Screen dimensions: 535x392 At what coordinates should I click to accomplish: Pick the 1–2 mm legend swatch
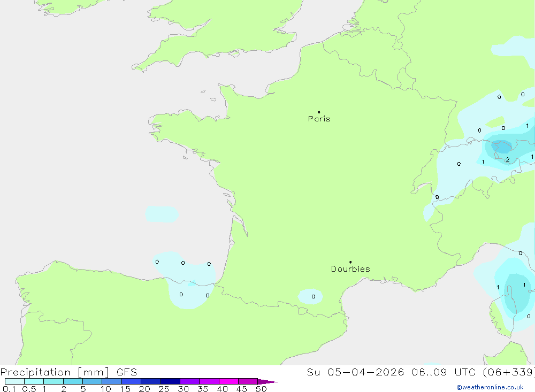(53, 381)
